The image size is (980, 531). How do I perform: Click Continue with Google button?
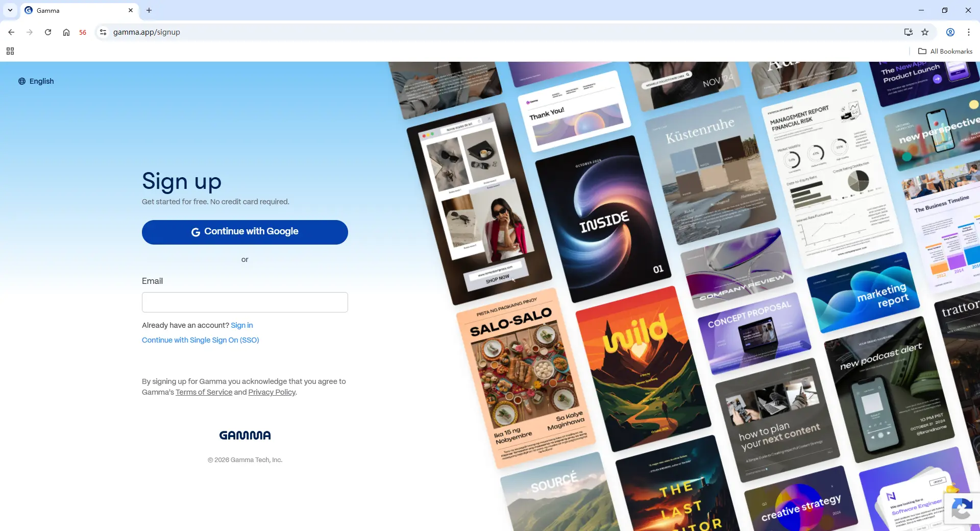pos(245,232)
